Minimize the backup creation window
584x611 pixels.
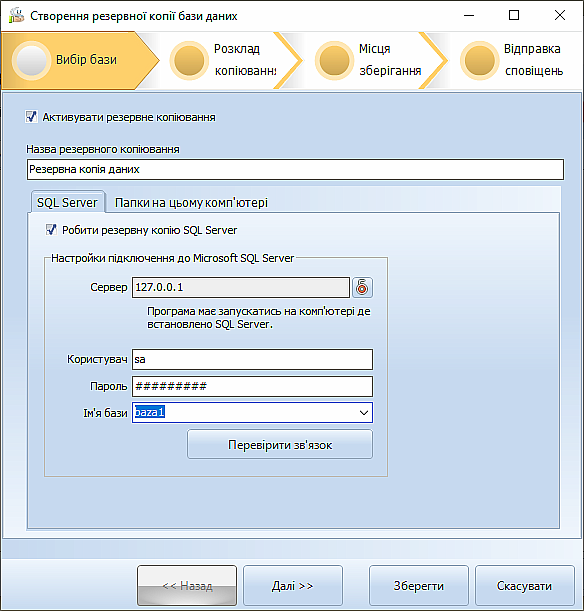tap(469, 15)
